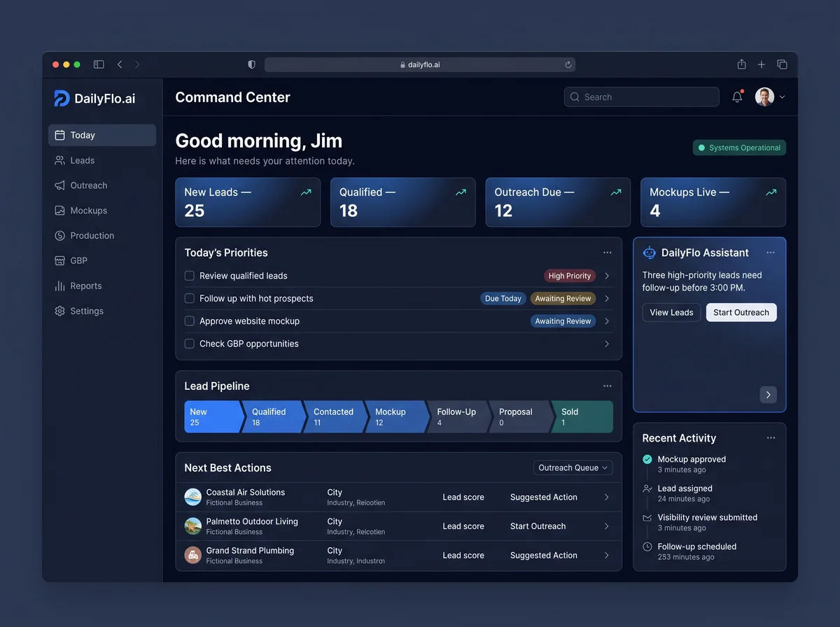Select the Mockup pipeline stage
This screenshot has height=627, width=840.
(397, 416)
